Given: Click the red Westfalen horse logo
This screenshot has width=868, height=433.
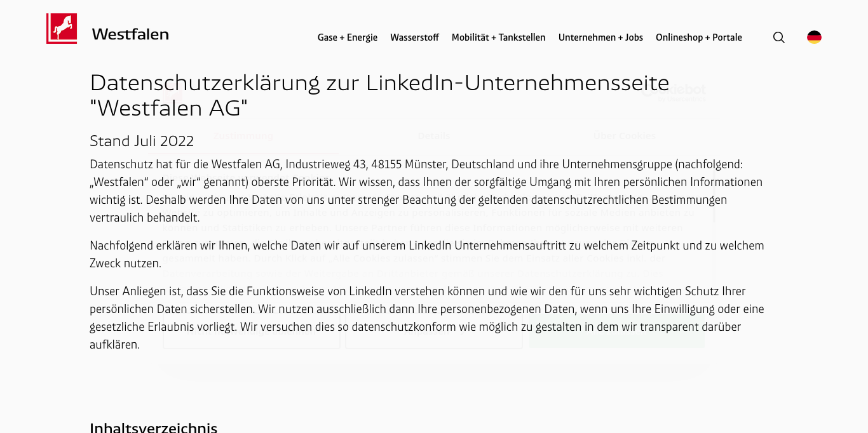Looking at the screenshot, I should (x=62, y=29).
